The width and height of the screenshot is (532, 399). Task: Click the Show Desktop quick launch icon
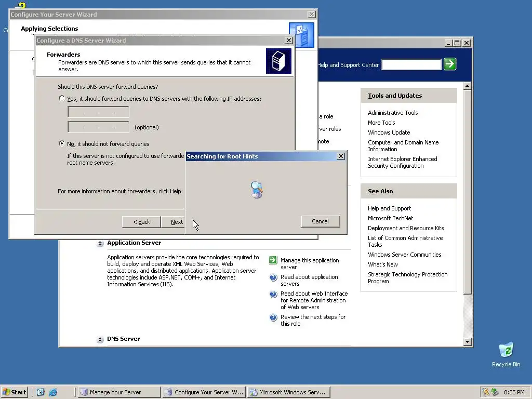point(41,392)
